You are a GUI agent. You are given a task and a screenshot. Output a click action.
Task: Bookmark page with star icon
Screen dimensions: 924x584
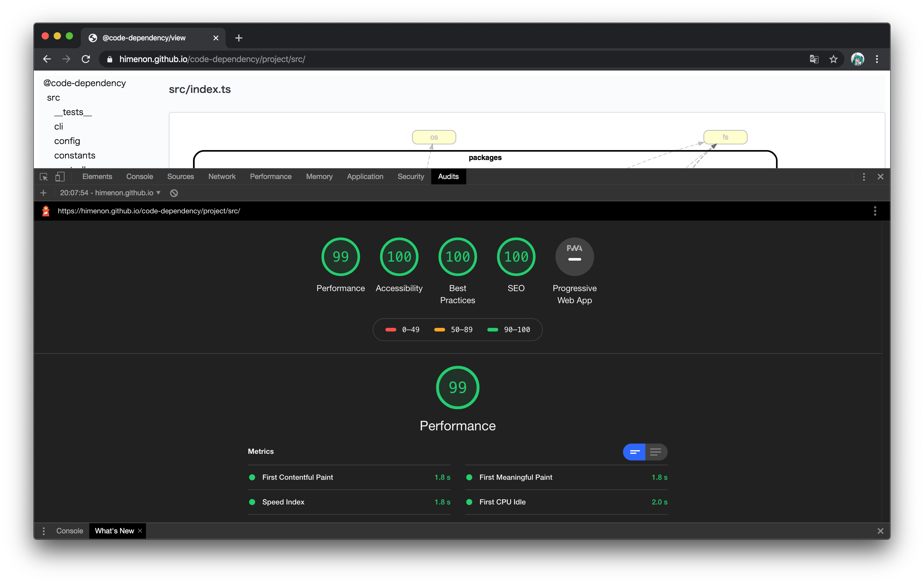pyautogui.click(x=833, y=59)
